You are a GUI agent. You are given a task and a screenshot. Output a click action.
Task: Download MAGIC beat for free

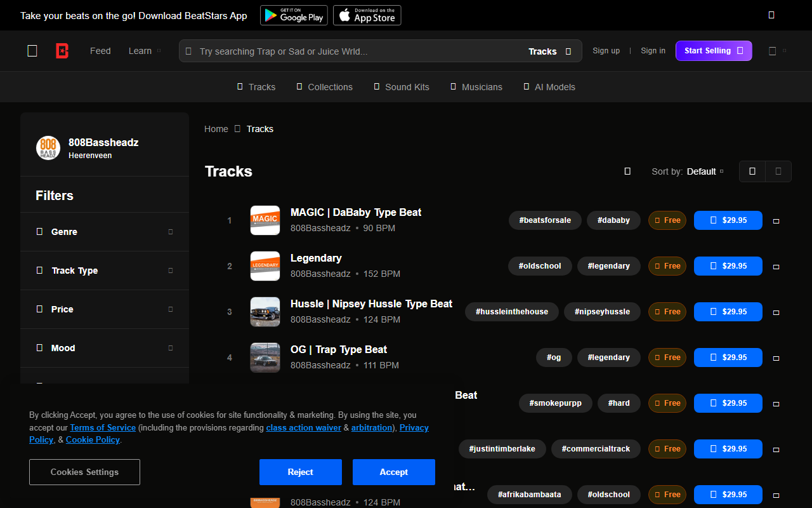click(667, 220)
